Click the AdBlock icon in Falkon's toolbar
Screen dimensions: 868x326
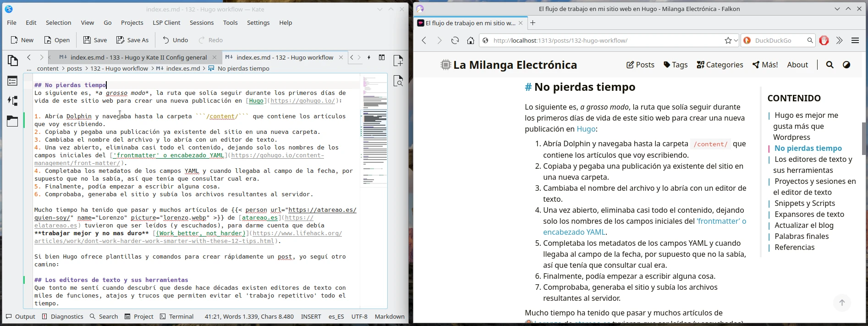(x=824, y=40)
